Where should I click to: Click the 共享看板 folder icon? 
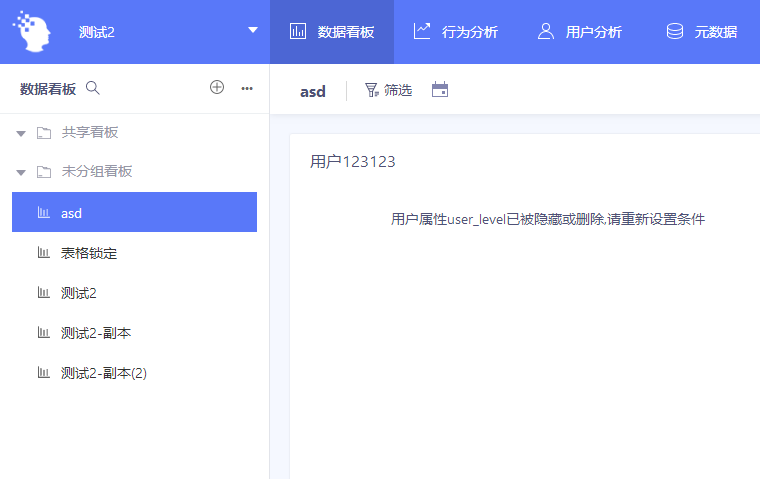coord(44,133)
